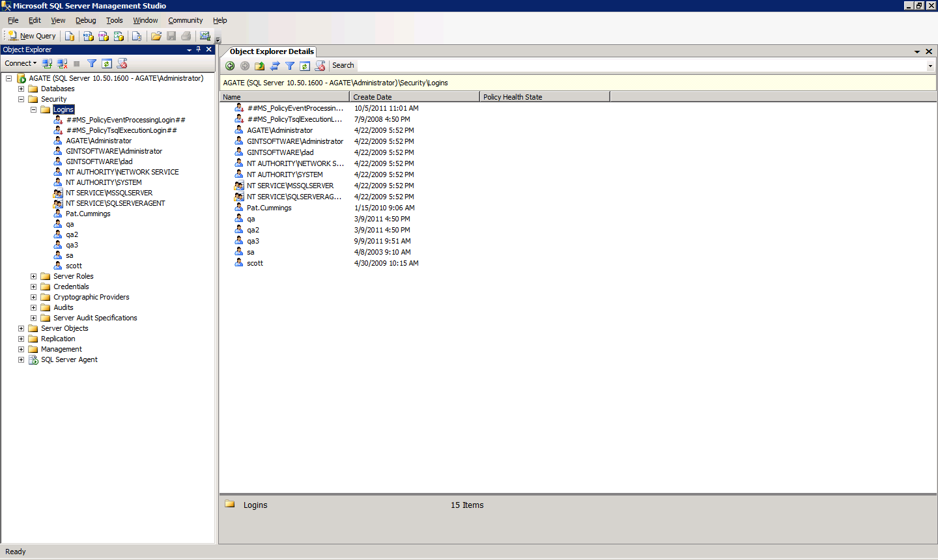Viewport: 938px width, 560px height.
Task: Open the File menu
Action: [13, 20]
